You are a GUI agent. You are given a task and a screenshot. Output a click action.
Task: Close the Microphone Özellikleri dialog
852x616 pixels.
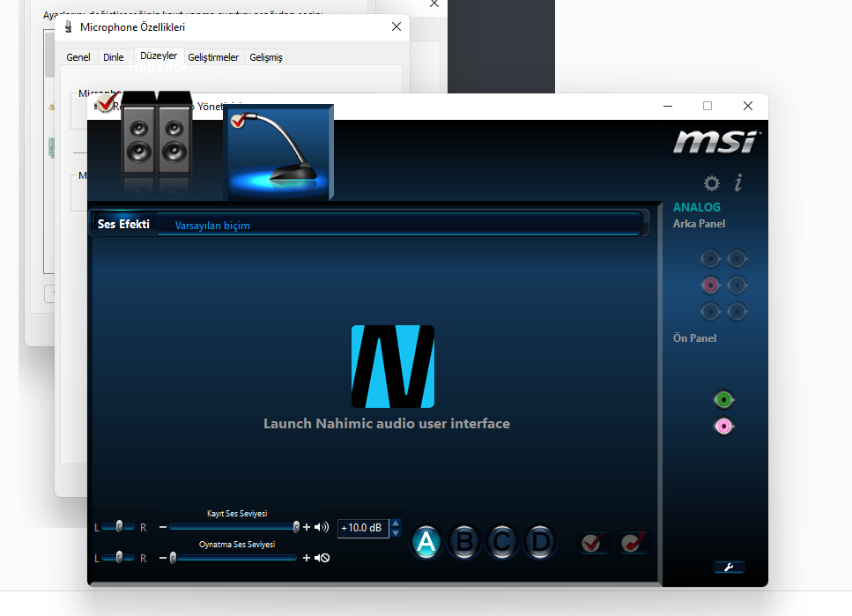tap(396, 26)
